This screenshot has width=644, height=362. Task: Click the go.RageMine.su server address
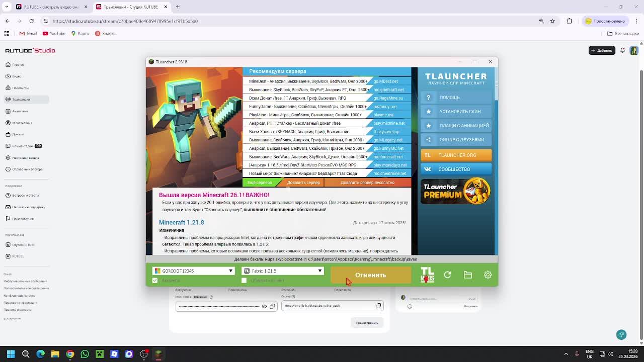[x=388, y=98]
